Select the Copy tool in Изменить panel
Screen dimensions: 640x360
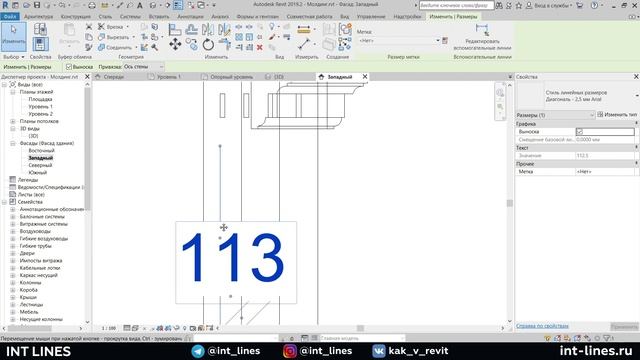point(191,44)
